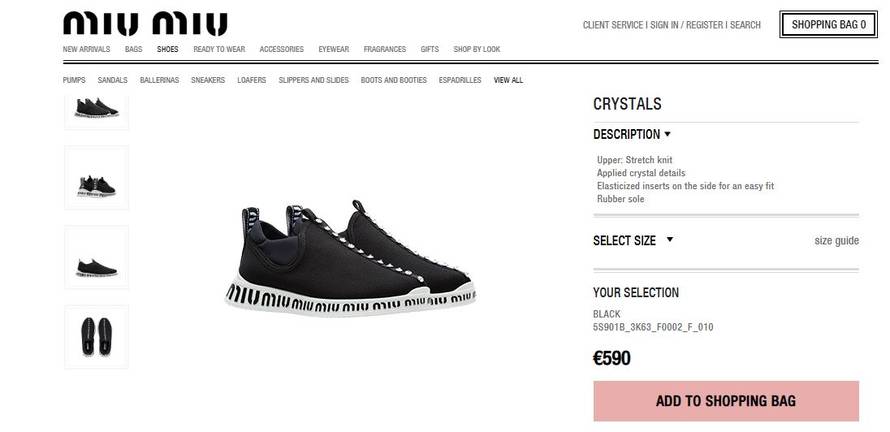Viewport: 890px width, 432px height.
Task: Go to Client Service
Action: [x=612, y=25]
